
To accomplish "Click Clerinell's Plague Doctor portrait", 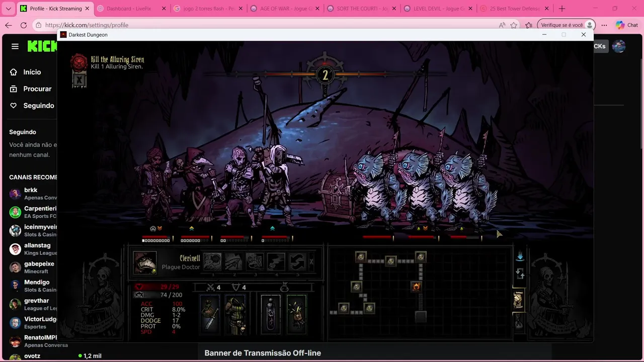I will click(145, 262).
